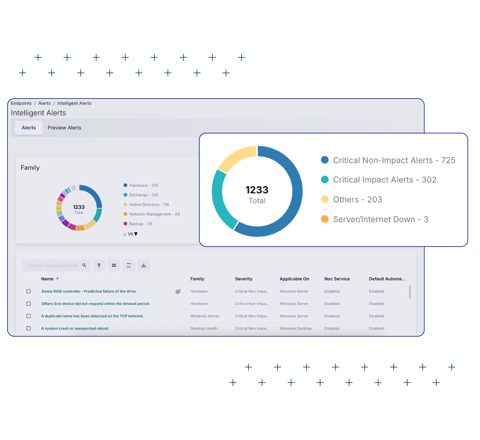This screenshot has height=440, width=480.
Task: Click Server/Internet Down orange legend dot
Action: pyautogui.click(x=325, y=219)
